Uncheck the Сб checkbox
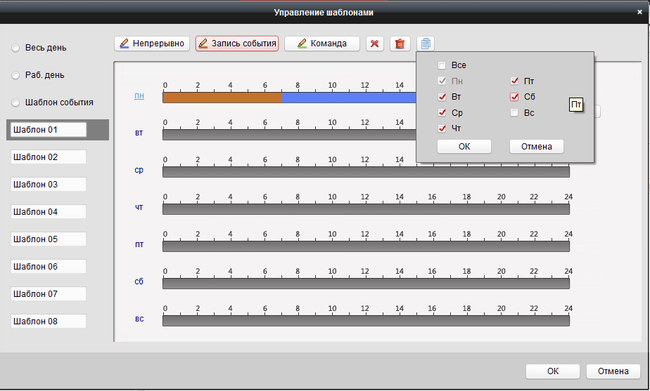Image resolution: width=650 pixels, height=391 pixels. tap(514, 97)
